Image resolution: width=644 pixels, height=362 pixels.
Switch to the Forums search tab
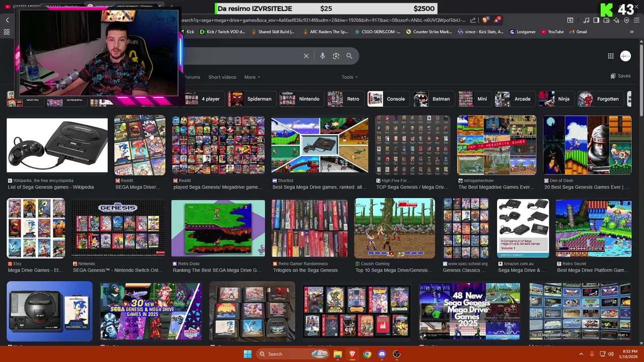[x=192, y=77]
